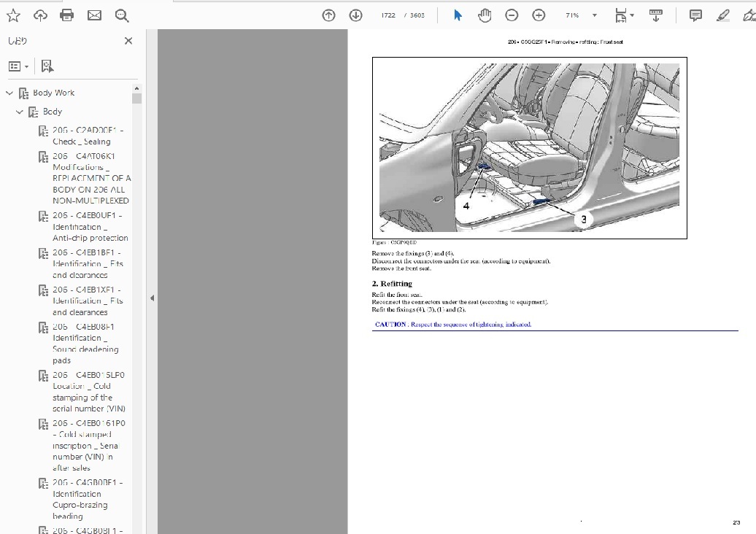Go to next page with down arrow

coord(355,15)
